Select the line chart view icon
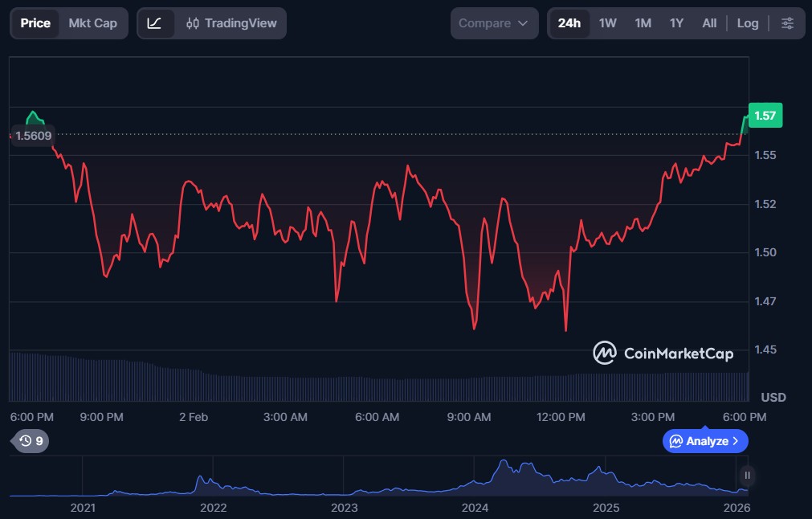This screenshot has height=519, width=812. click(155, 23)
